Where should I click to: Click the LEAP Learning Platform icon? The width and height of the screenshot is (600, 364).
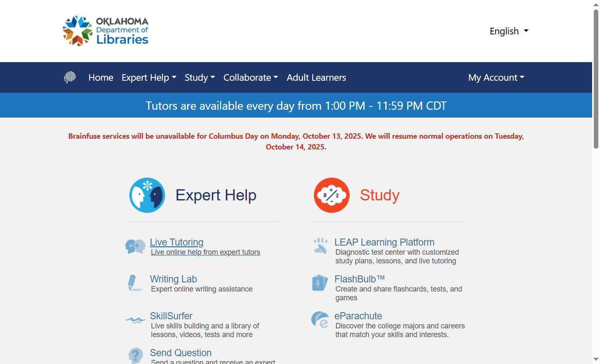(x=320, y=246)
